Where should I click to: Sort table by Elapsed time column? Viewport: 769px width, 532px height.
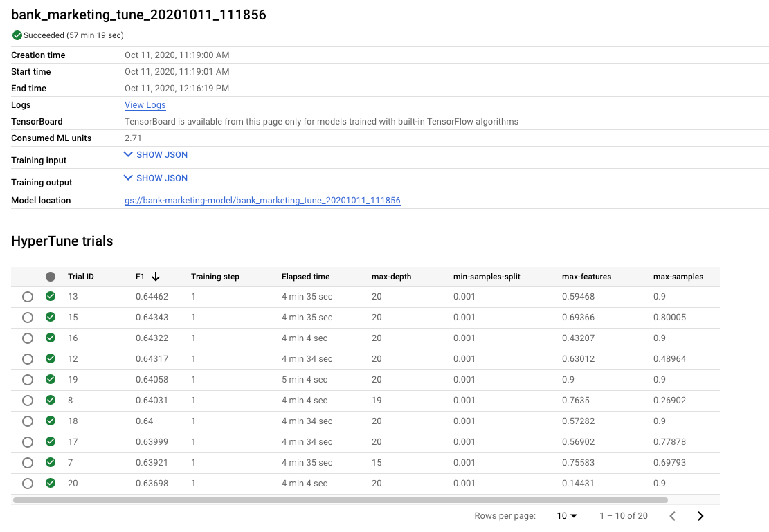click(x=305, y=277)
